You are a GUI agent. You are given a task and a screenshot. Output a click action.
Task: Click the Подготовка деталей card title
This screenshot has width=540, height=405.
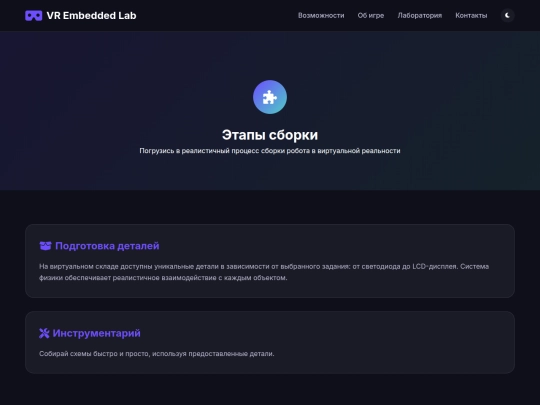pyautogui.click(x=107, y=246)
